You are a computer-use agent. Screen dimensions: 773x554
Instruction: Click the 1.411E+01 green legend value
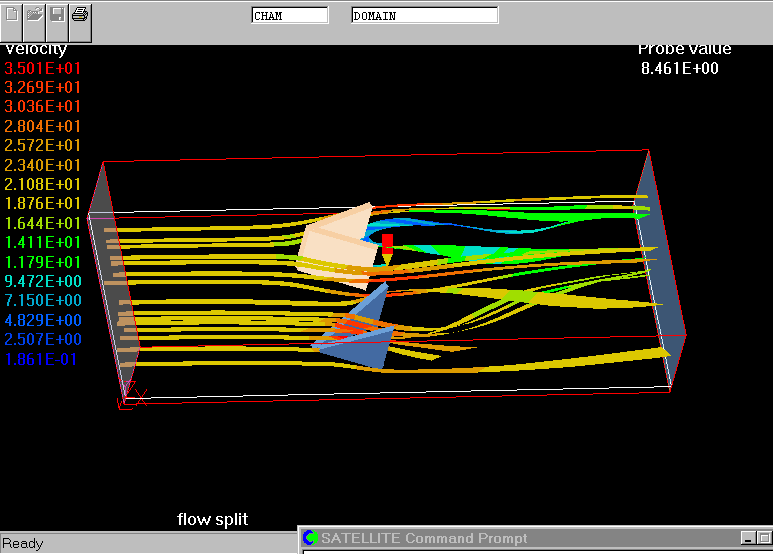43,242
